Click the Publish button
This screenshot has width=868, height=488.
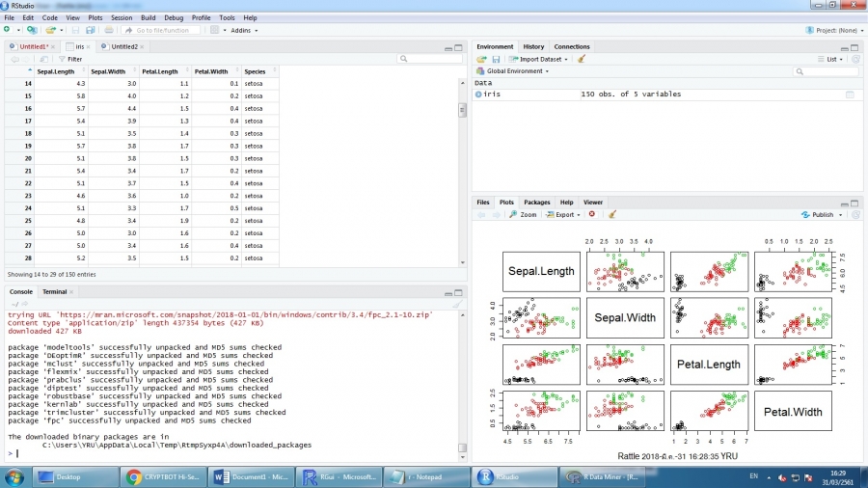[x=817, y=215]
